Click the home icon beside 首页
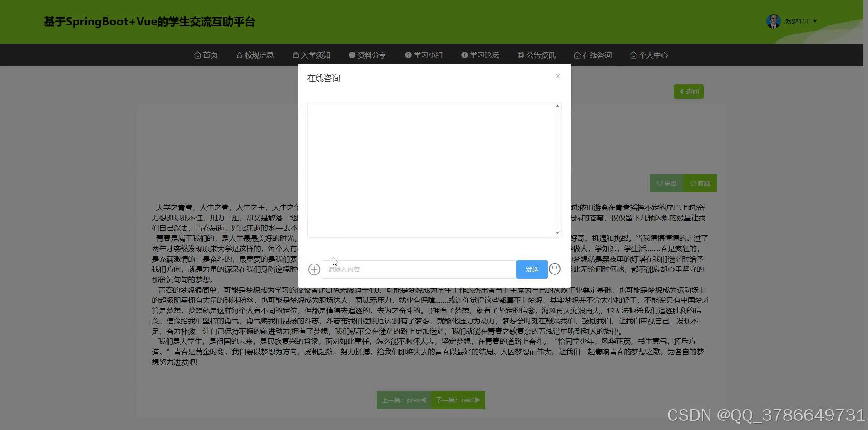Viewport: 868px width, 430px height. coord(197,54)
